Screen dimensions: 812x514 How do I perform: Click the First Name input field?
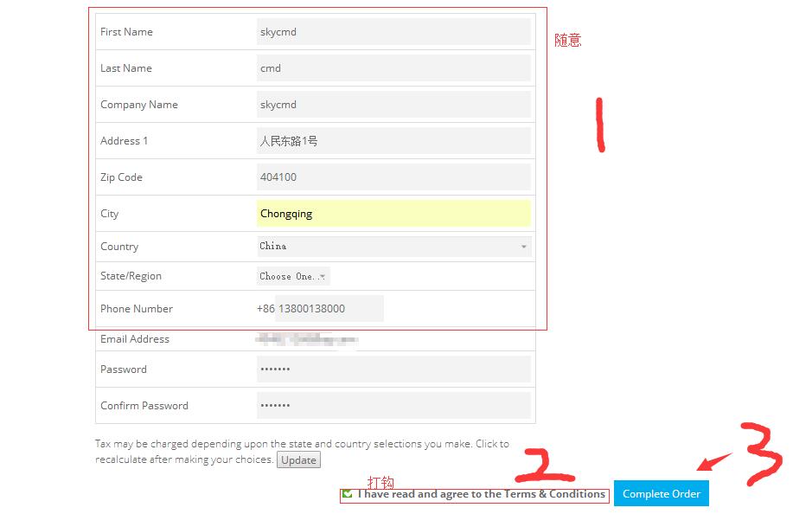pyautogui.click(x=393, y=32)
